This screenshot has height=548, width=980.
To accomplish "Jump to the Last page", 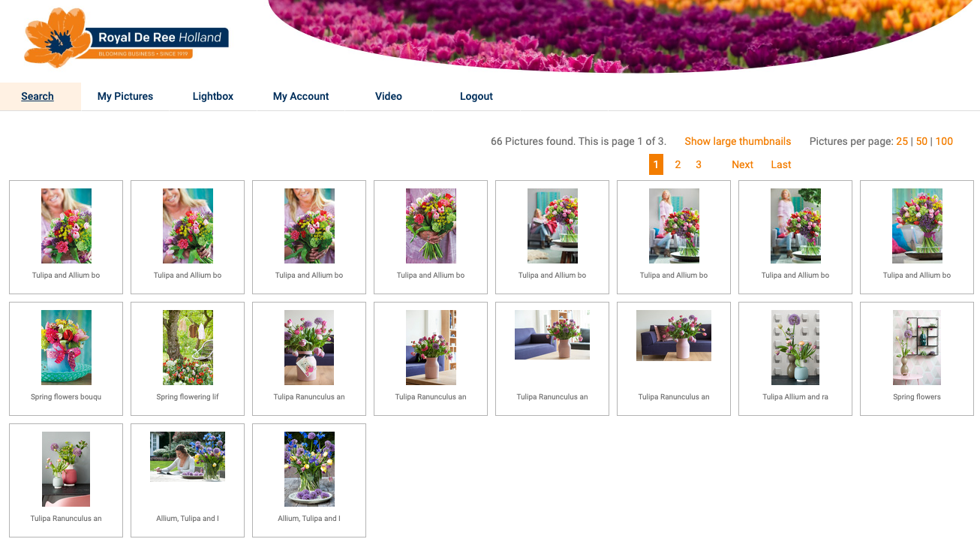I will click(781, 164).
